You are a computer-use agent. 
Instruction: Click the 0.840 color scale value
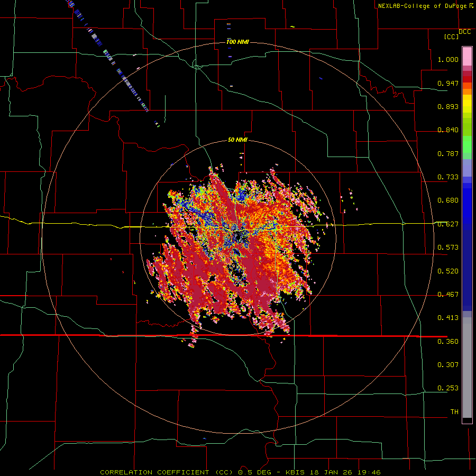coord(448,130)
